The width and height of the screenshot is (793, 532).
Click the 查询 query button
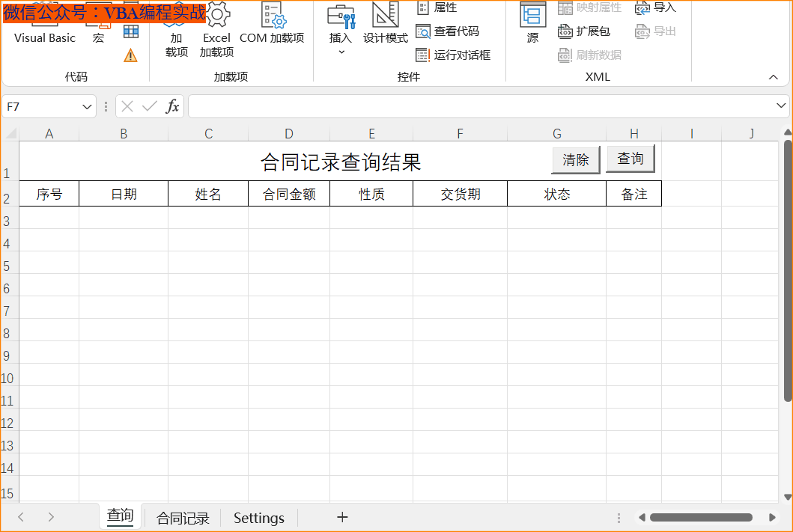pos(630,159)
